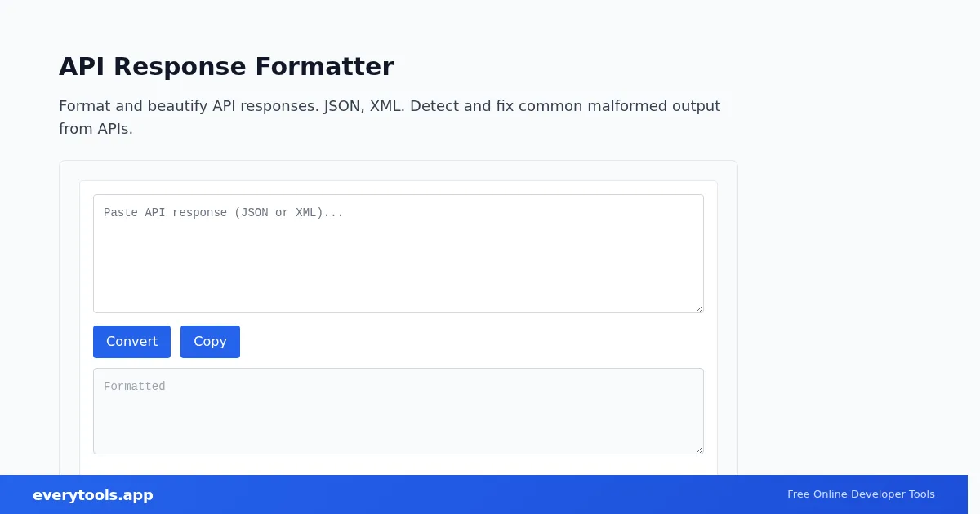
Task: Click the description paragraph under the heading
Action: (390, 117)
